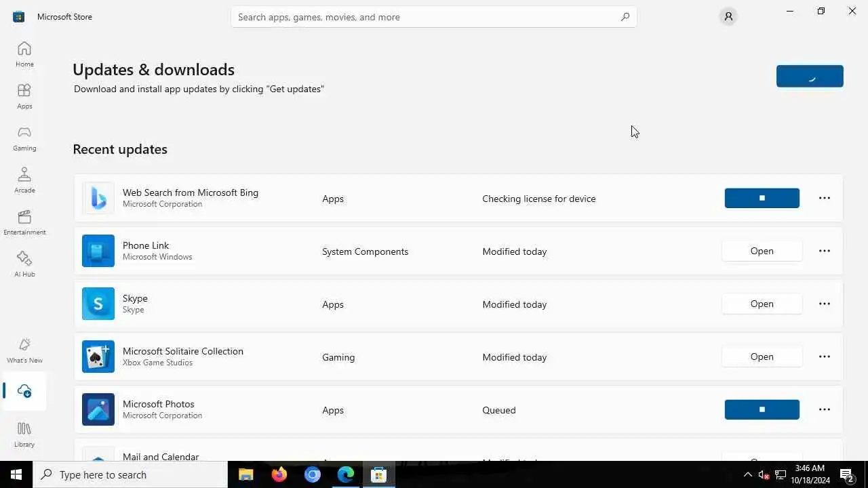
Task: Click the Checking license for device status
Action: [539, 199]
